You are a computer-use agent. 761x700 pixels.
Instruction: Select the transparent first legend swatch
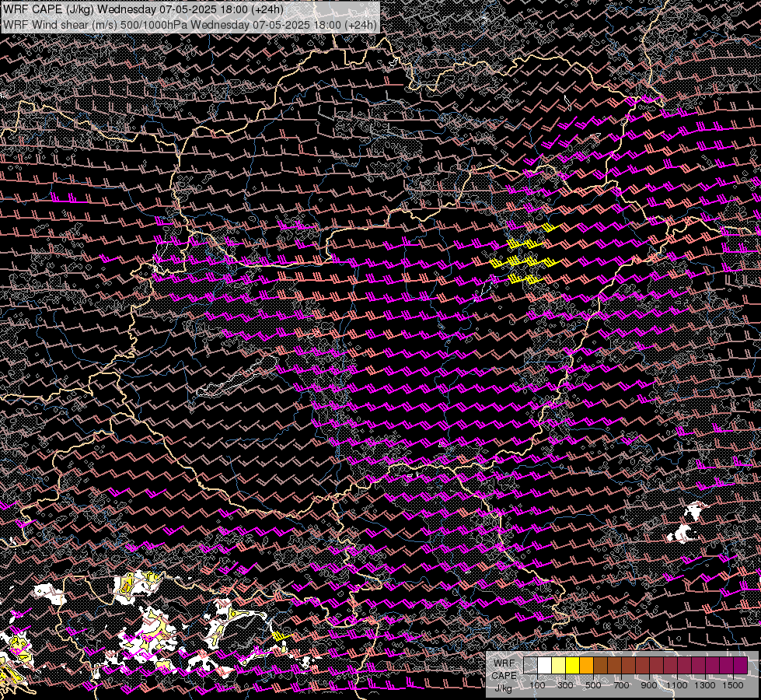click(530, 665)
